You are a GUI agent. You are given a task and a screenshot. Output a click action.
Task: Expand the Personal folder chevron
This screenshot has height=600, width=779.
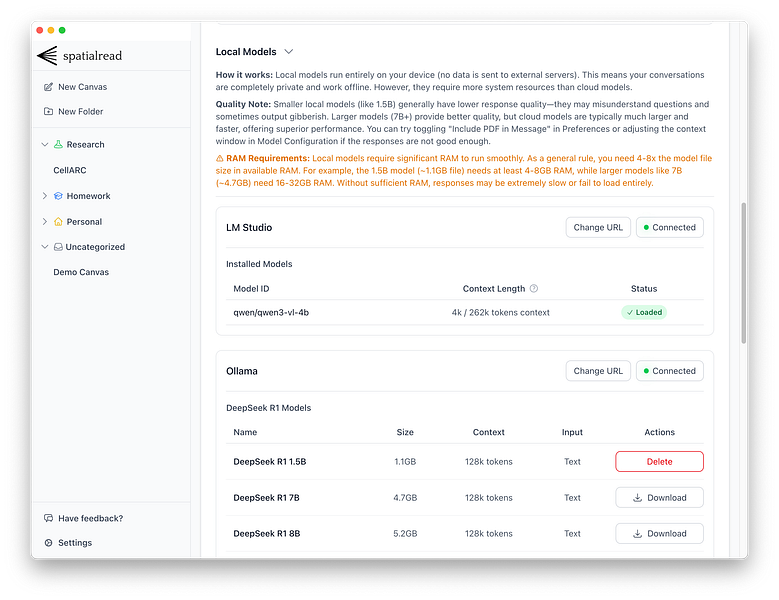coord(45,222)
